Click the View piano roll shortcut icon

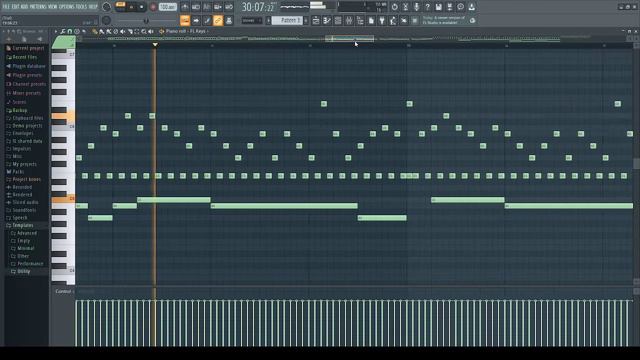[327, 20]
